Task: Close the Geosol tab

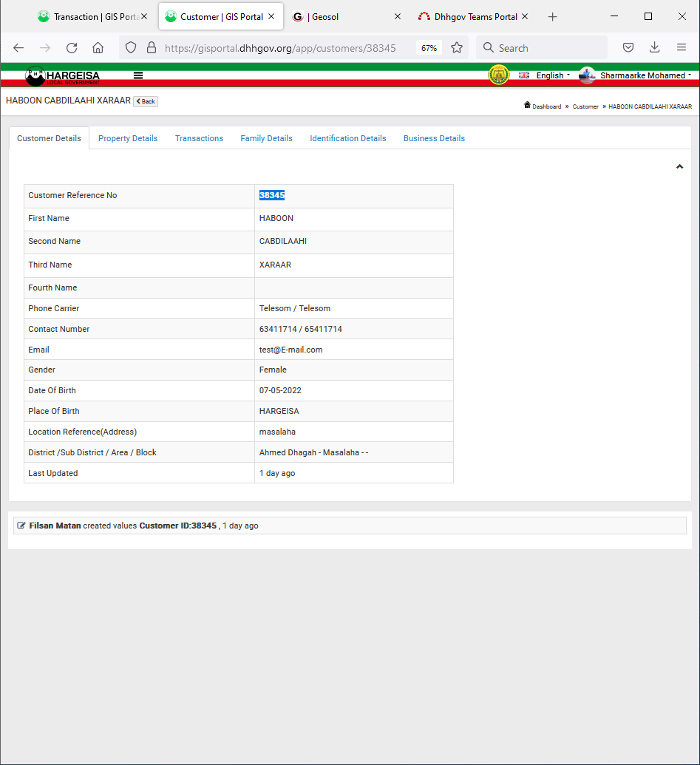Action: (x=398, y=16)
